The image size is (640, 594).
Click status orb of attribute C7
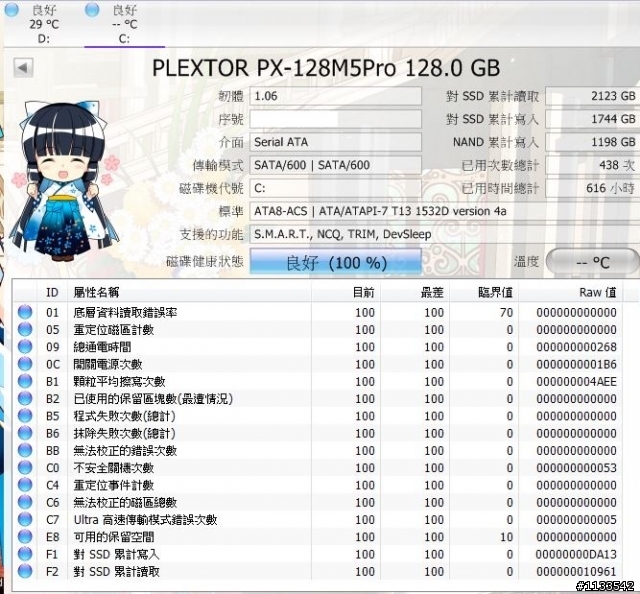(25, 519)
